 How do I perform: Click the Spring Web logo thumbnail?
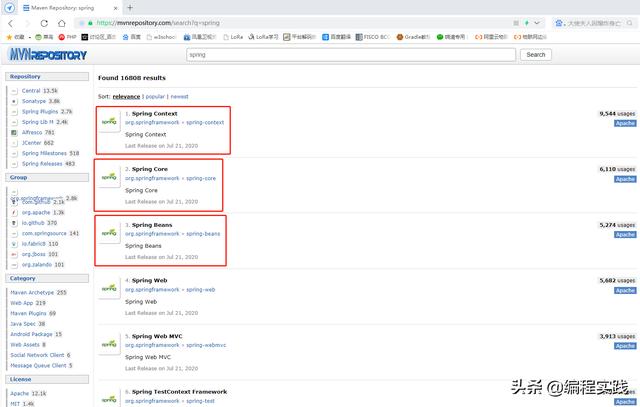pyautogui.click(x=109, y=289)
